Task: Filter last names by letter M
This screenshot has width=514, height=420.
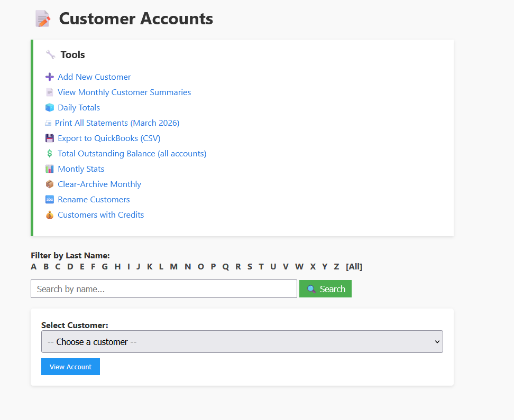Action: tap(173, 267)
